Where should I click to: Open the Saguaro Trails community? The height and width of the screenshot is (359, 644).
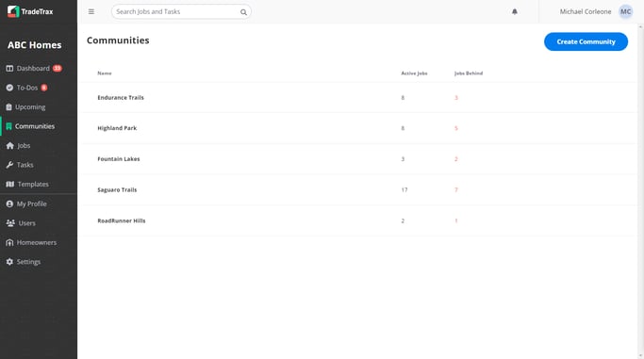[117, 189]
